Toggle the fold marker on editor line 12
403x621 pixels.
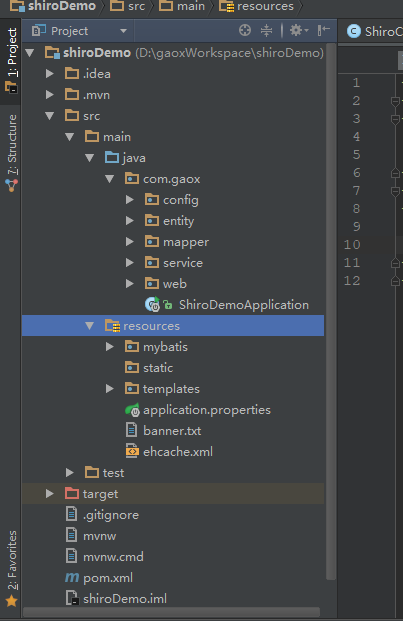tap(395, 281)
